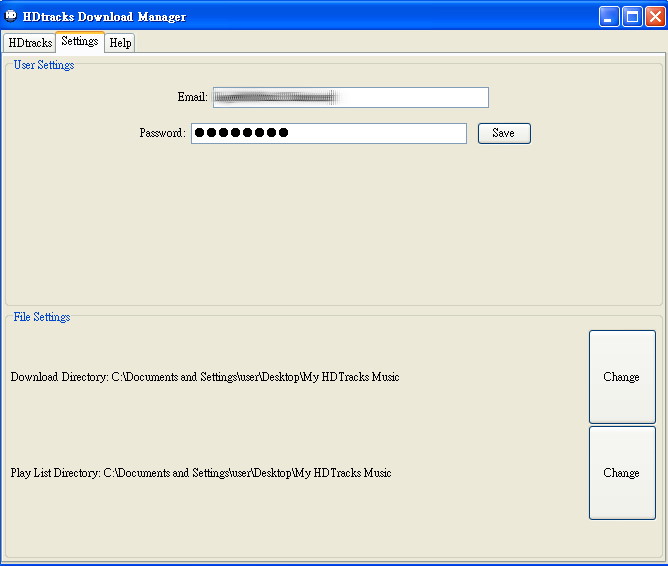
Task: Focus the Password input field
Action: [x=329, y=133]
